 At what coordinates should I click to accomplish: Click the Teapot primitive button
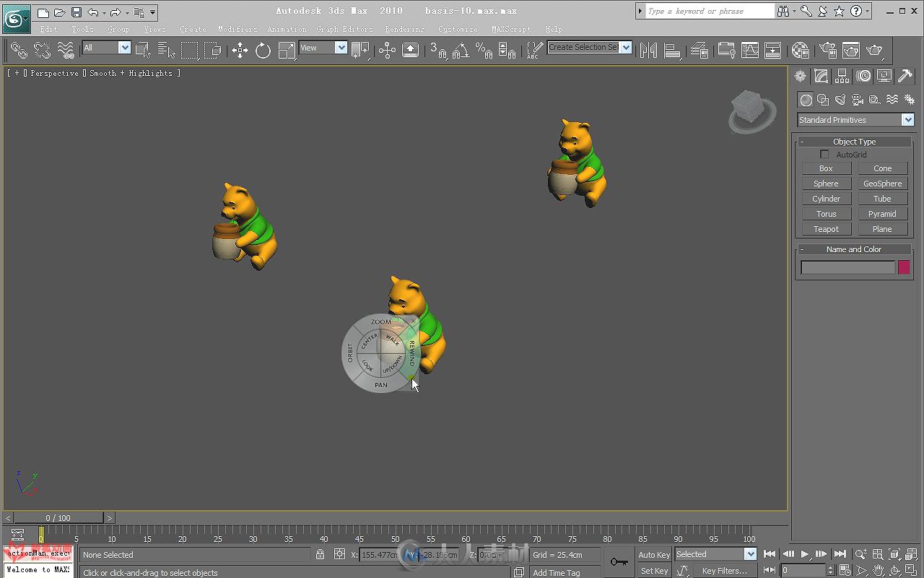[x=827, y=229]
